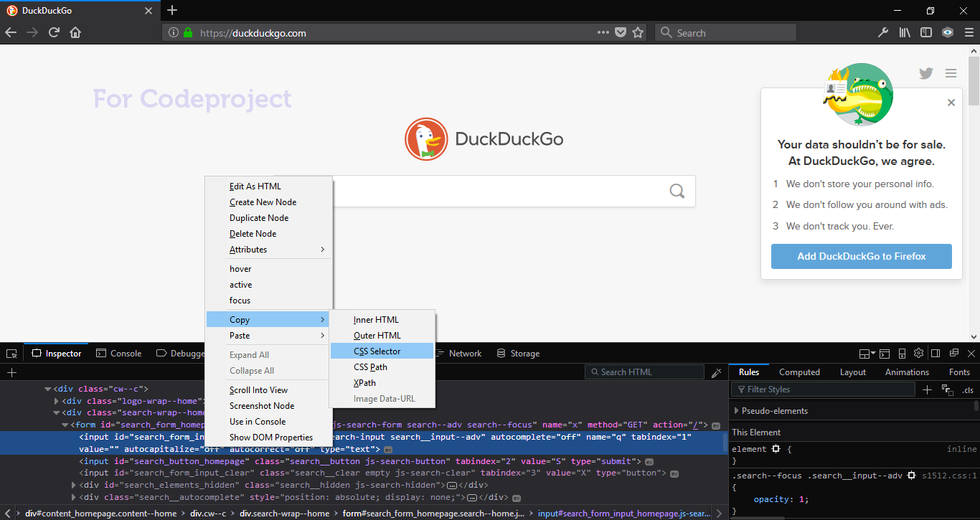Show devtools in a separate window

tap(953, 354)
